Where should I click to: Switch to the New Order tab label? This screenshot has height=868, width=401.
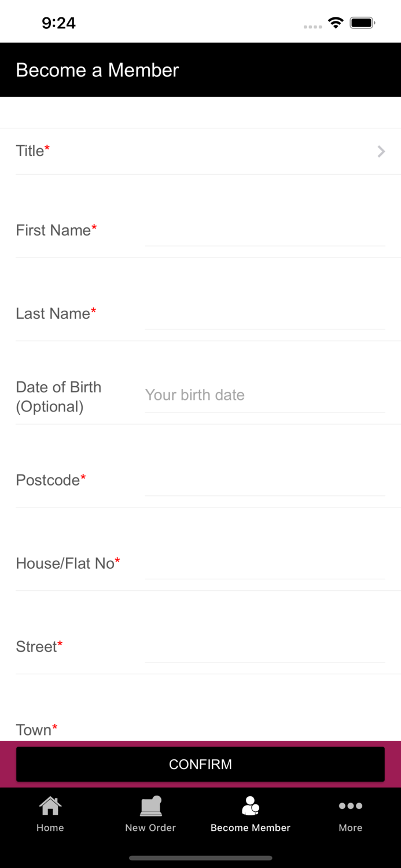click(150, 827)
